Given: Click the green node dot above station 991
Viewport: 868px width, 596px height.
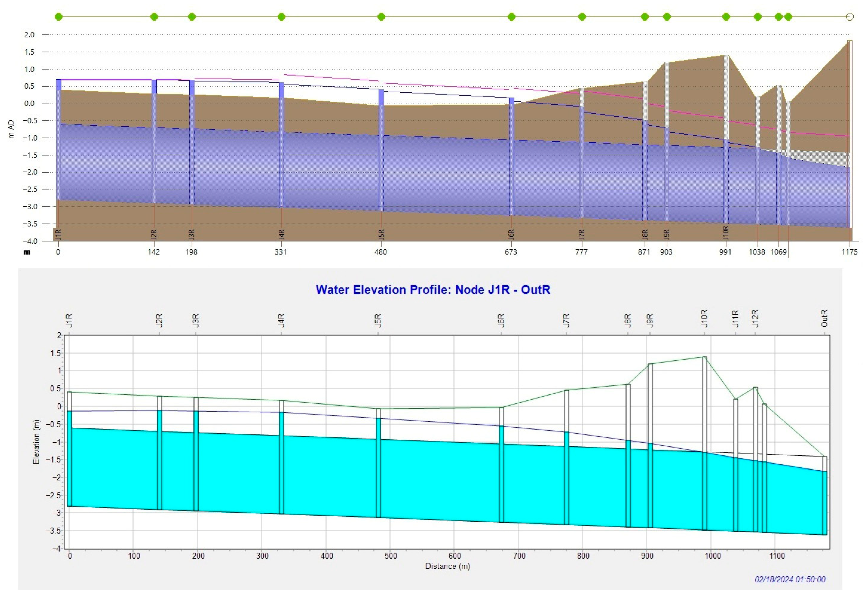Looking at the screenshot, I should 726,17.
